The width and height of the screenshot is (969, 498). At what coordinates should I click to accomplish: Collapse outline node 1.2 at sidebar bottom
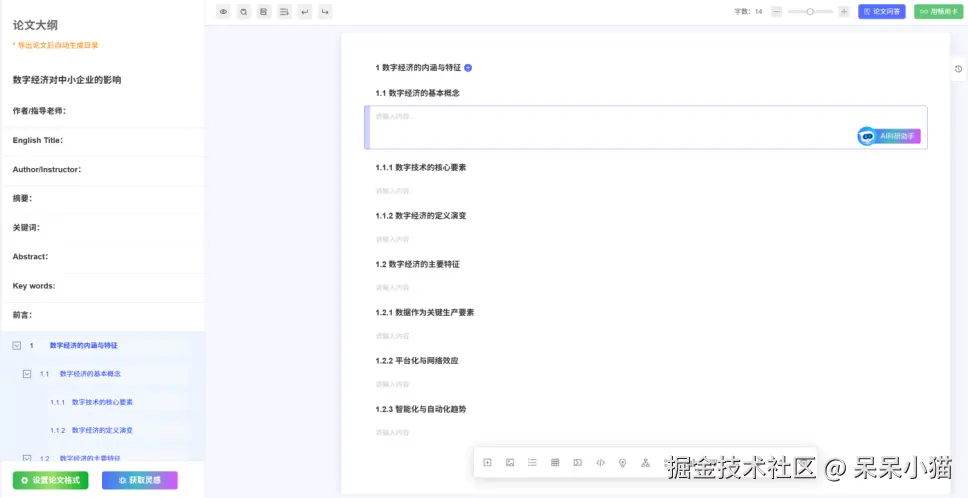pos(27,458)
